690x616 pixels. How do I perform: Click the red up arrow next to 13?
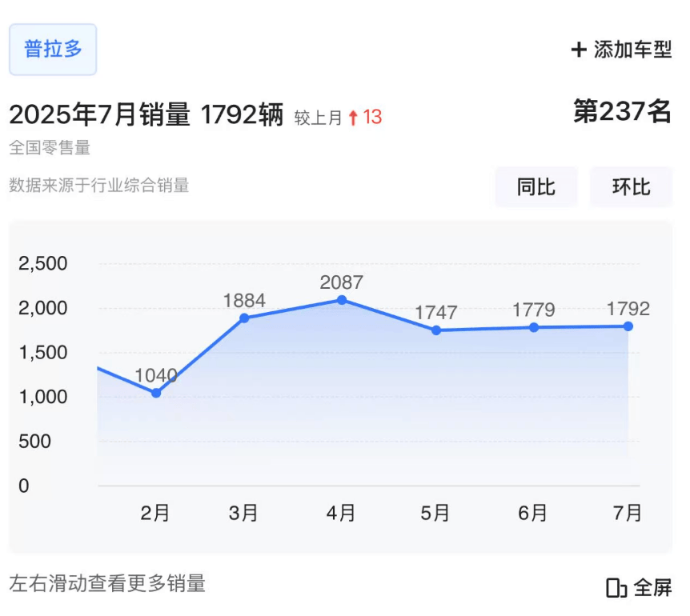[353, 118]
